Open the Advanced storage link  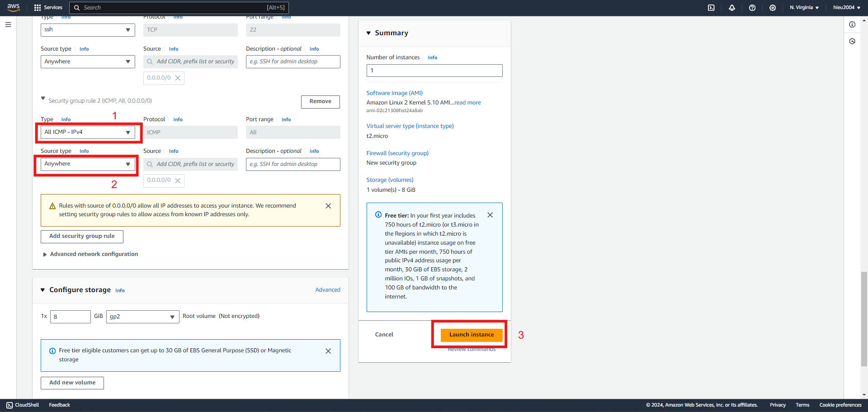328,290
